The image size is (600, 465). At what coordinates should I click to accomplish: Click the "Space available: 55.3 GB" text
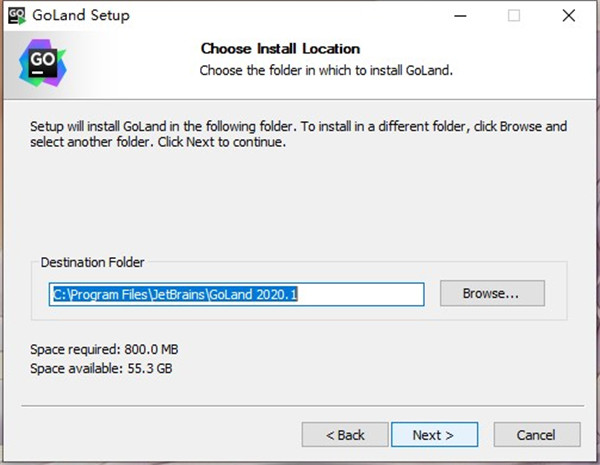103,368
